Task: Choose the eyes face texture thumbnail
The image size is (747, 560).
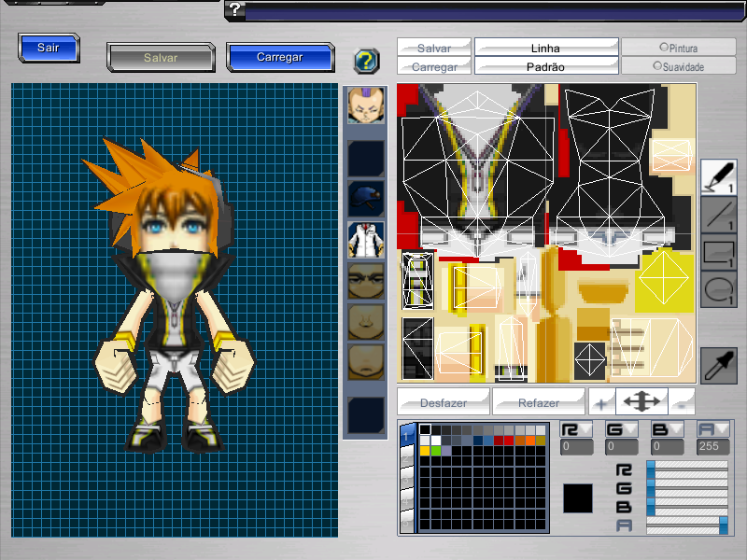Action: (365, 282)
